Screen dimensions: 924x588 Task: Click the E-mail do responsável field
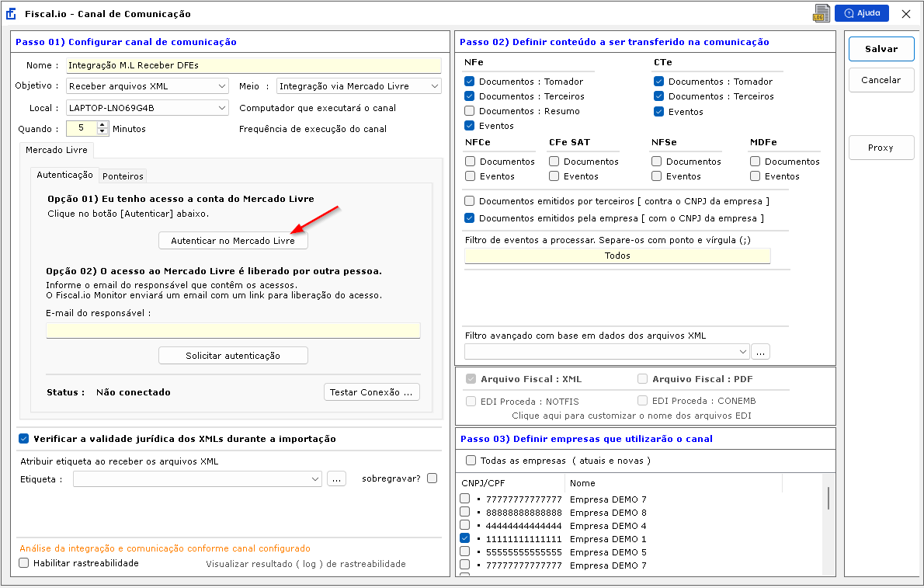pyautogui.click(x=233, y=331)
